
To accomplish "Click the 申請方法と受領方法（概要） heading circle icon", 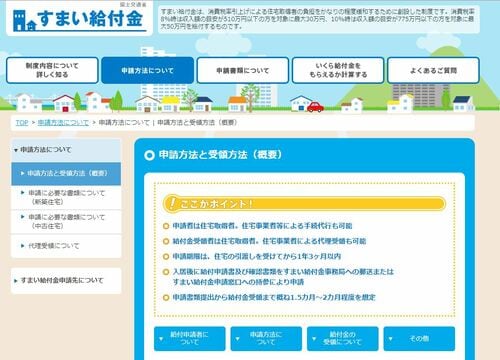I will click(x=149, y=155).
